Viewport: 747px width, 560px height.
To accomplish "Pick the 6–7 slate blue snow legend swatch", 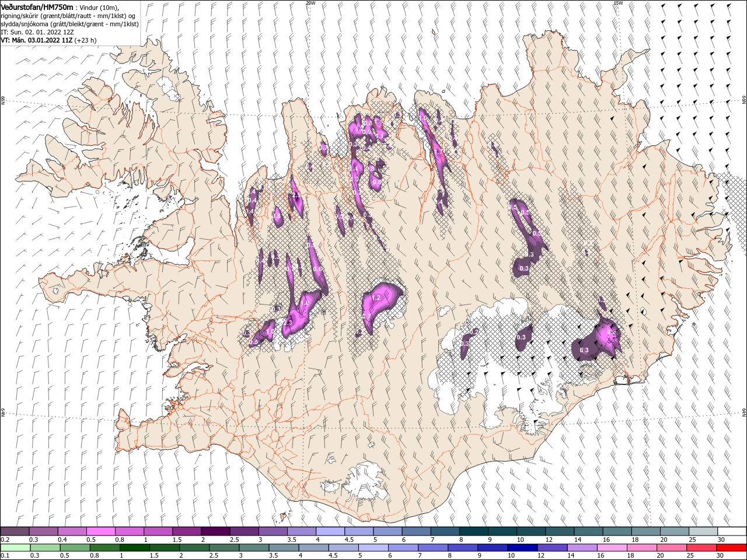I will coord(416,531).
